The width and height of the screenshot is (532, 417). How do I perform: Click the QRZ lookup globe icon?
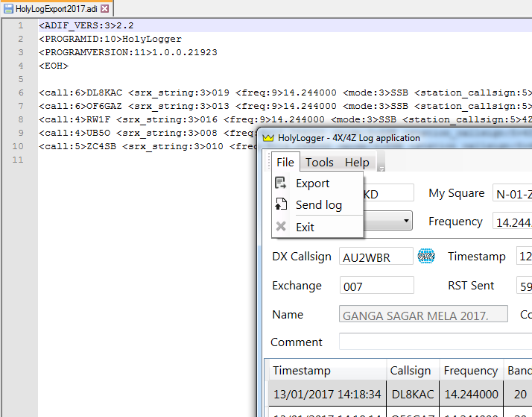click(x=426, y=256)
